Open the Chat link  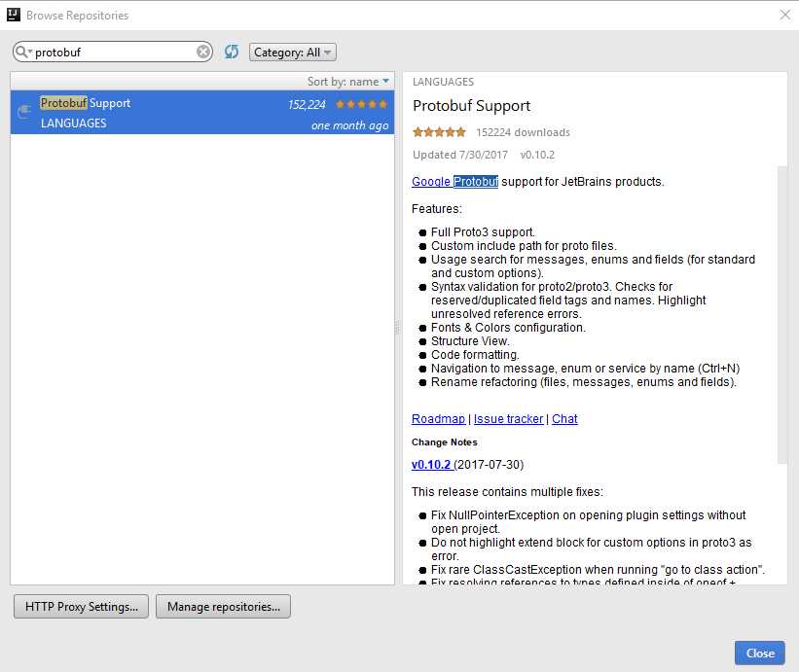click(564, 419)
